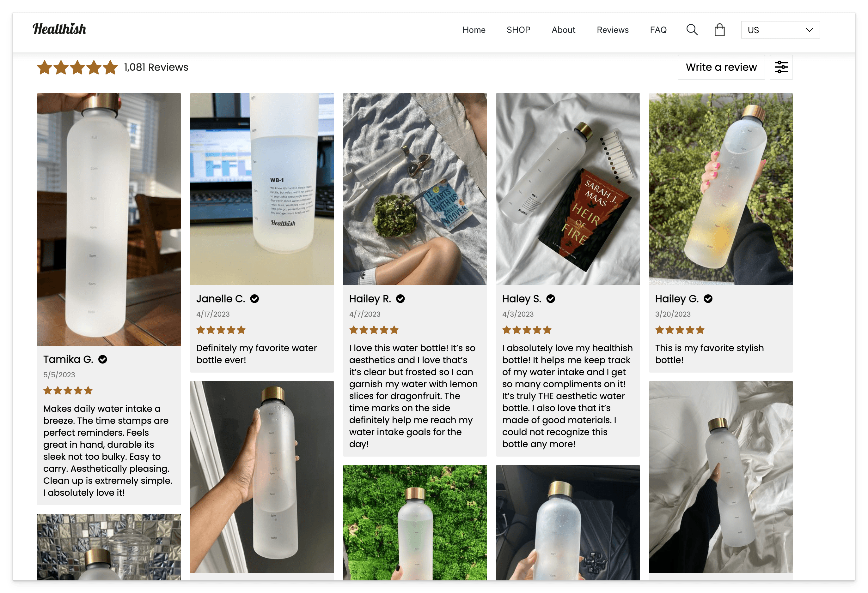Open Haley S.'s Heir of Fire photo
The width and height of the screenshot is (868, 593).
coord(567,189)
